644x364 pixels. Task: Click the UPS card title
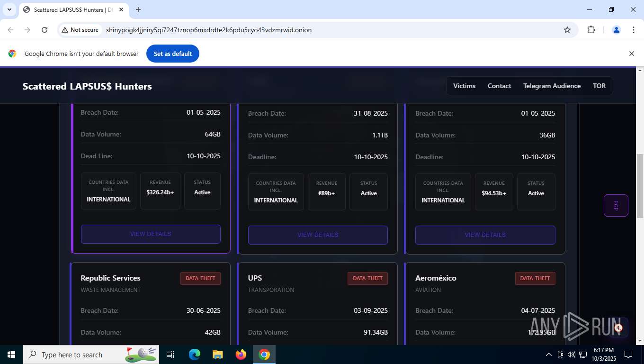[255, 278]
